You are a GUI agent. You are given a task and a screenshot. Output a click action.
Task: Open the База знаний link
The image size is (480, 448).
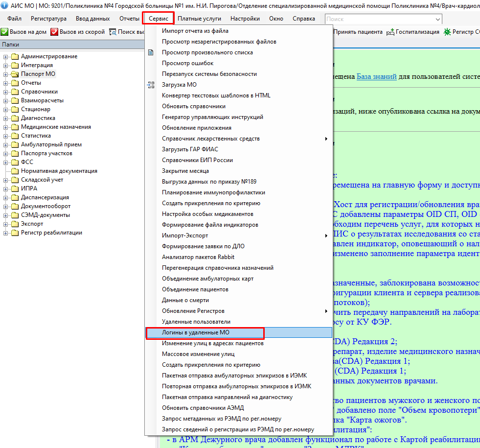(377, 76)
